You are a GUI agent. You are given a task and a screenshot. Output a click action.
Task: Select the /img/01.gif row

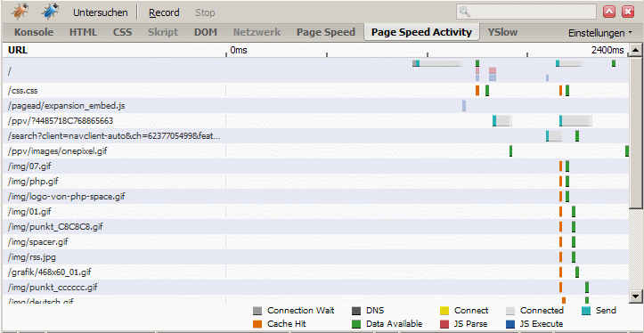pyautogui.click(x=315, y=212)
